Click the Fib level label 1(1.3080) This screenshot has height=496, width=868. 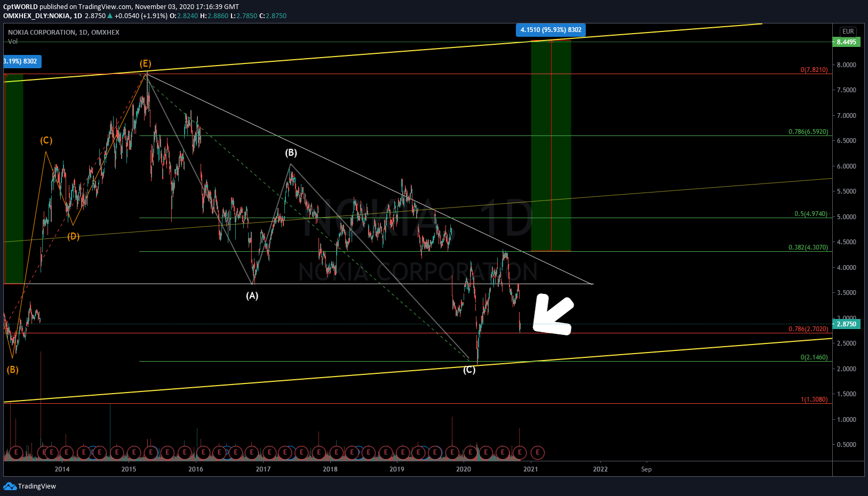pyautogui.click(x=814, y=399)
